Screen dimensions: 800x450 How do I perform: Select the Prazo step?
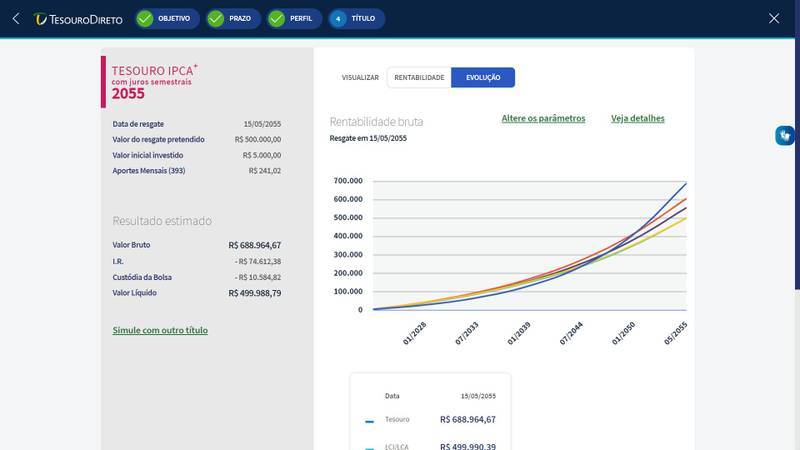click(233, 19)
